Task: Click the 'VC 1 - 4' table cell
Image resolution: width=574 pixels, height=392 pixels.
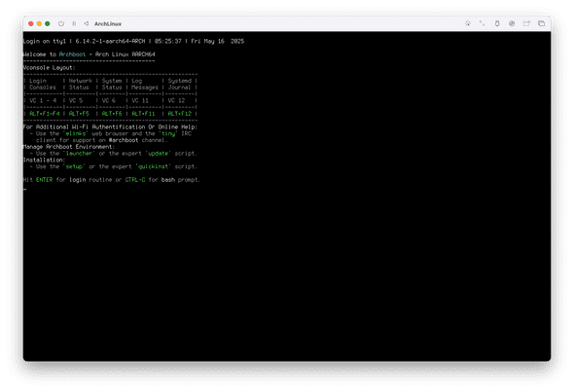Action: tap(43, 100)
